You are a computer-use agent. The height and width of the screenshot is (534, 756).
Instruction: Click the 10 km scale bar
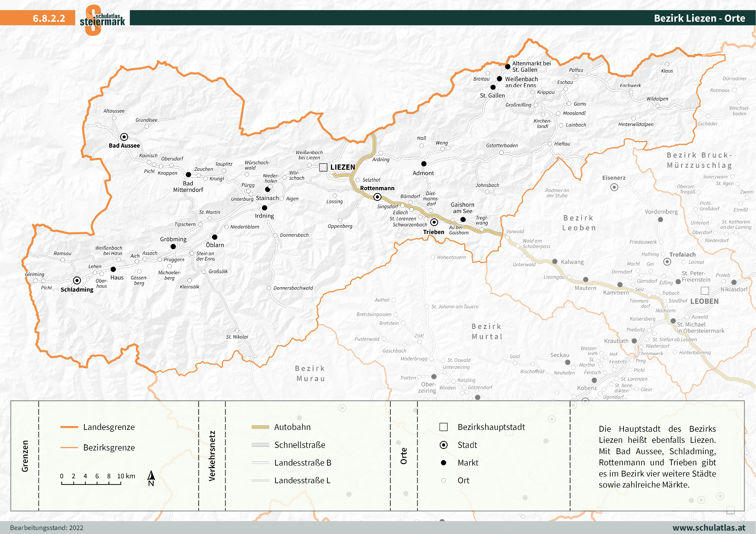point(91,483)
